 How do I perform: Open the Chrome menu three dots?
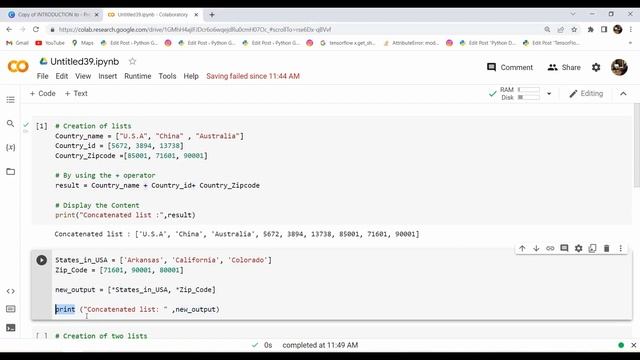[631, 29]
